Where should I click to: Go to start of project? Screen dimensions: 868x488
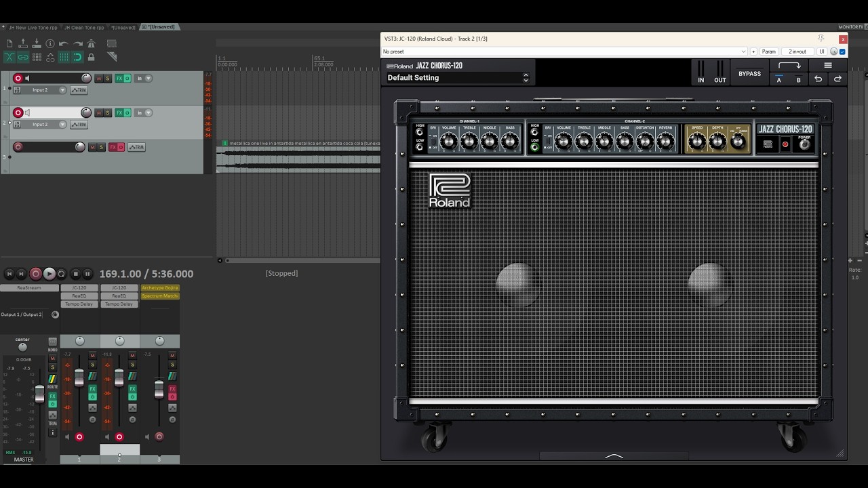click(9, 274)
